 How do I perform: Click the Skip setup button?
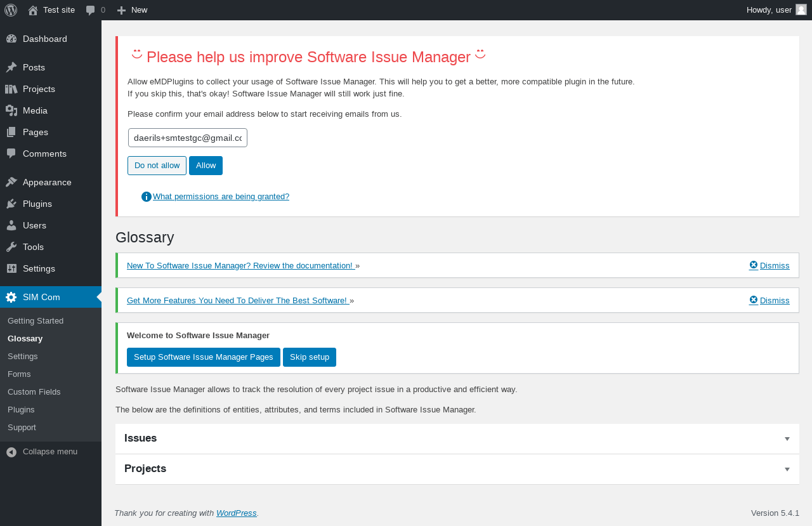[x=310, y=357]
